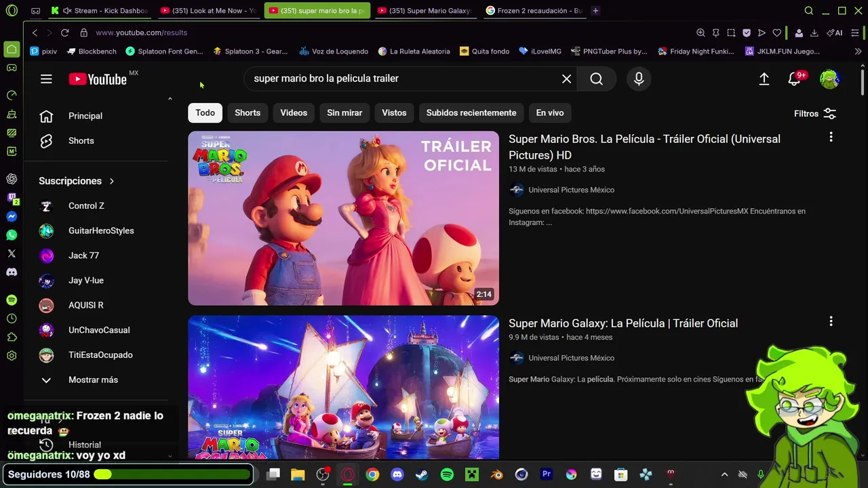This screenshot has width=868, height=488.
Task: Open Twitch in the Opera sidebar
Action: (12, 199)
